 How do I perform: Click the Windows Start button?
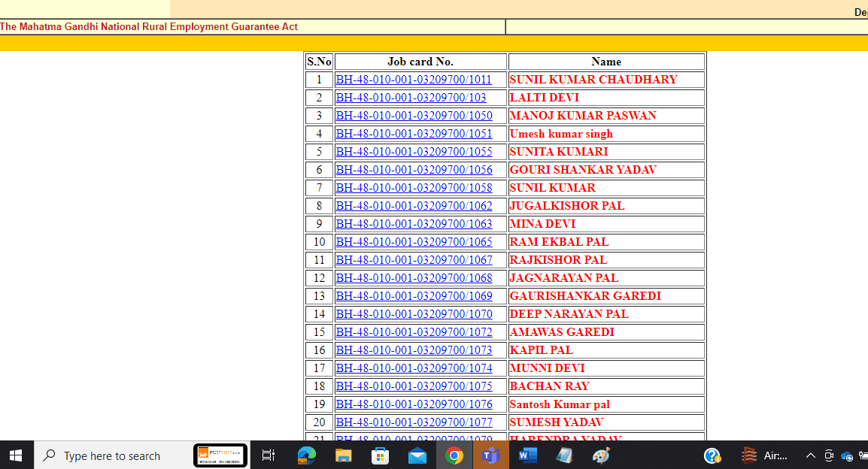click(x=15, y=455)
